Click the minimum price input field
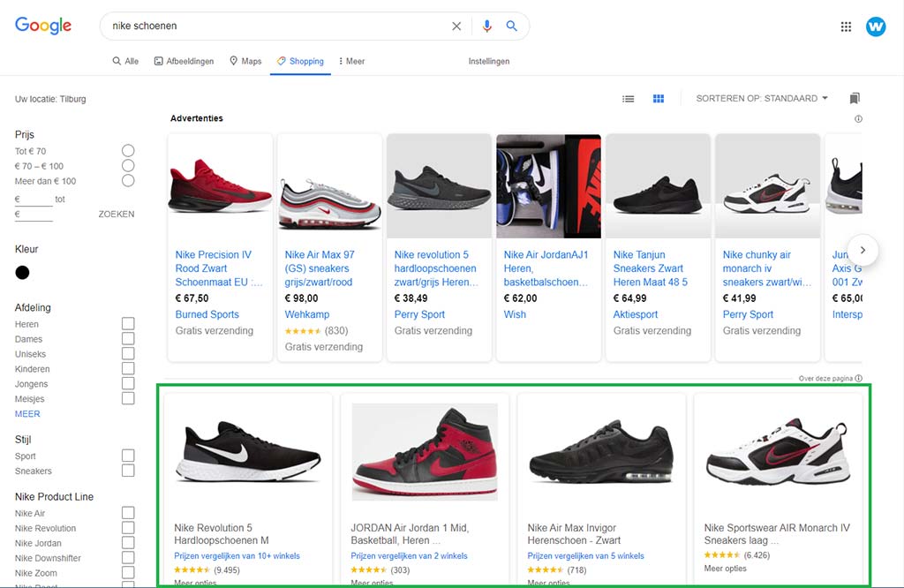This screenshot has width=904, height=588. [34, 200]
